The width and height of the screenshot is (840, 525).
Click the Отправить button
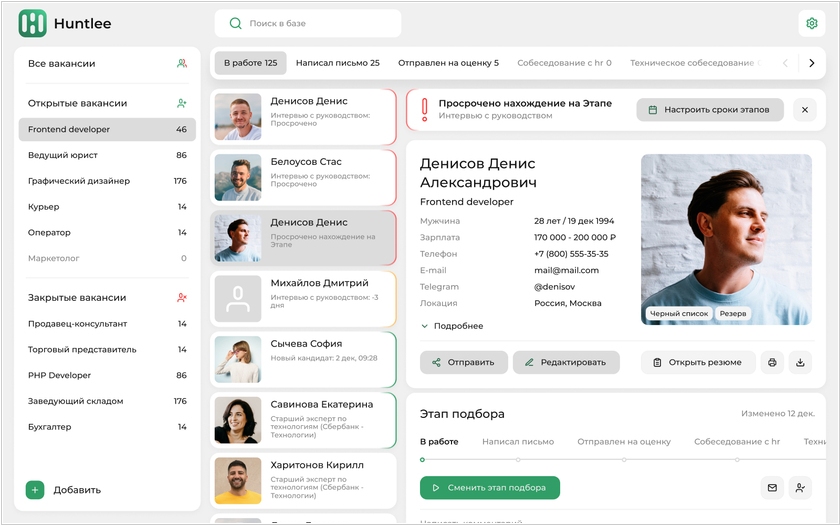coord(464,363)
